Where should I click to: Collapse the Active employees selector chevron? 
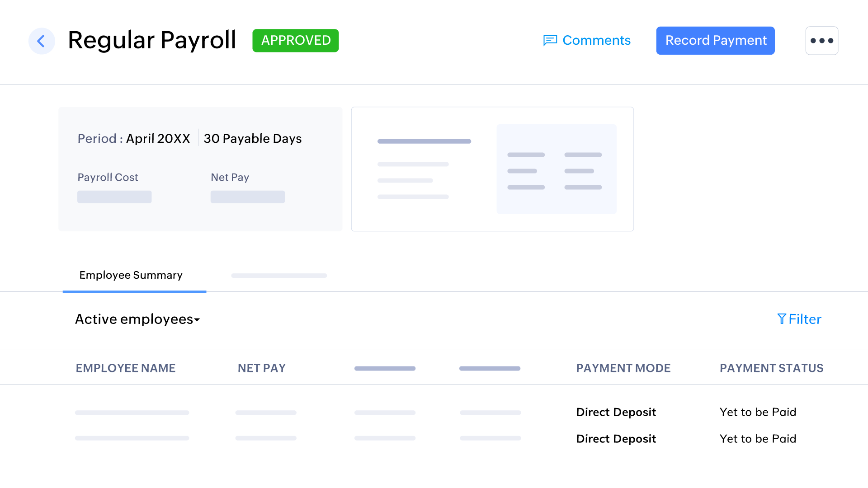[x=197, y=321]
